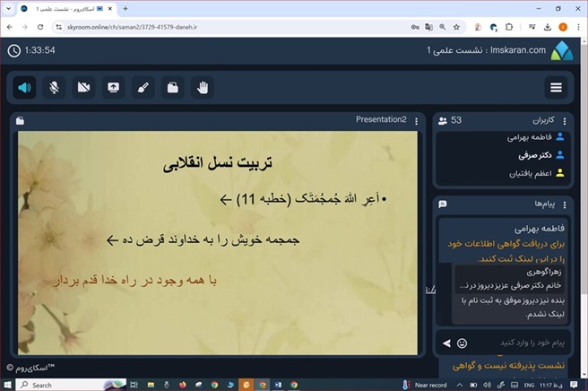
Task: Click the chat bubble icon in messages panel
Action: [443, 204]
